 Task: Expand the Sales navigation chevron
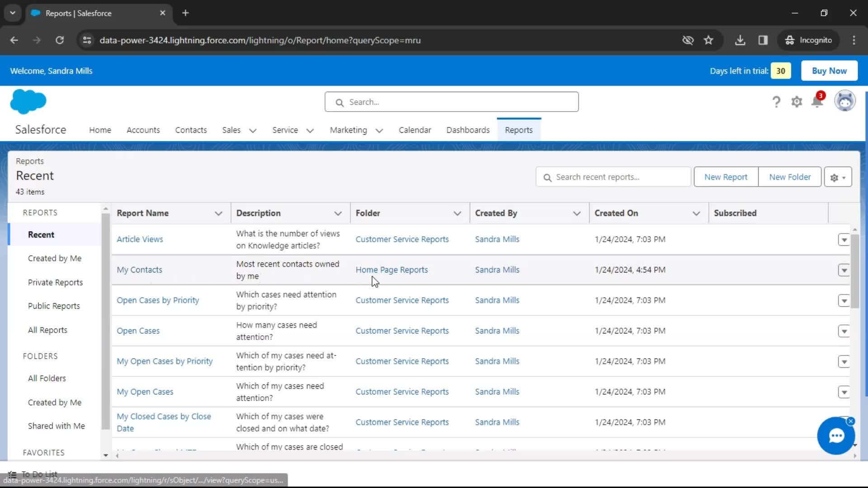[253, 131]
